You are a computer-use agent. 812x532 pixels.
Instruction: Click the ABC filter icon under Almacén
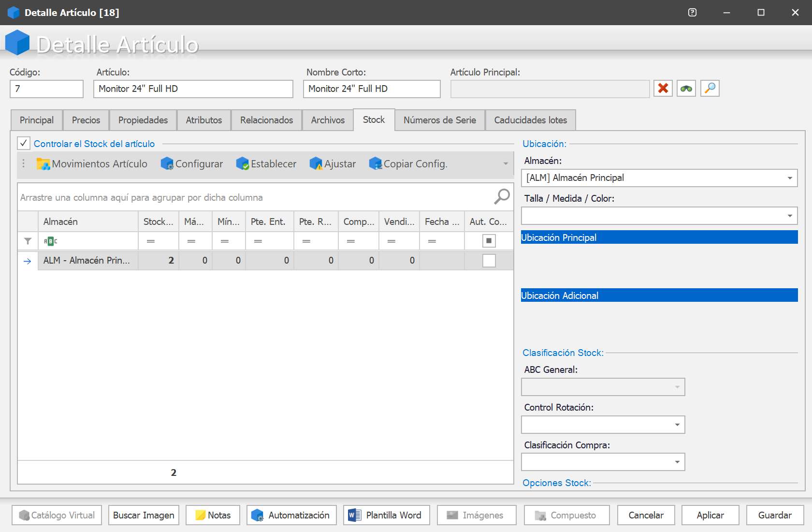coord(50,241)
